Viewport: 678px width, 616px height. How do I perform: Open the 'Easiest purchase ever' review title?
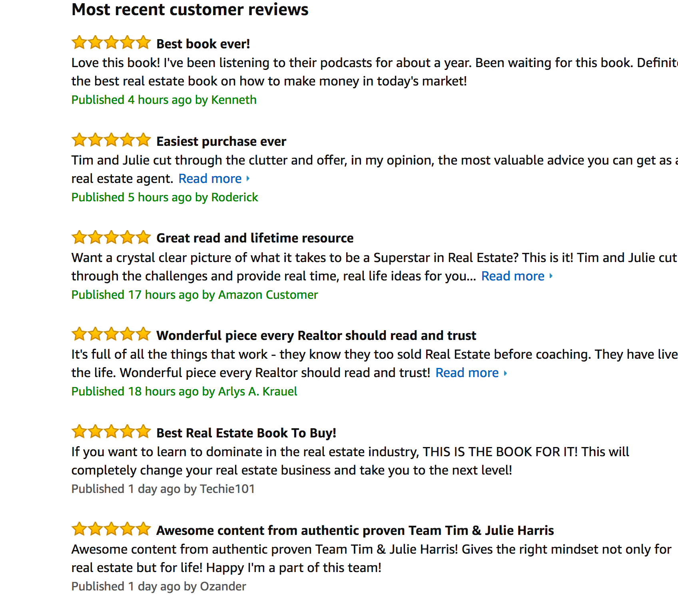tap(221, 141)
